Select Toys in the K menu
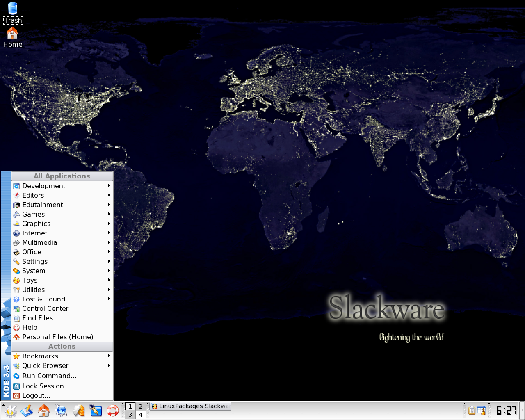Image resolution: width=525 pixels, height=420 pixels. [x=62, y=280]
